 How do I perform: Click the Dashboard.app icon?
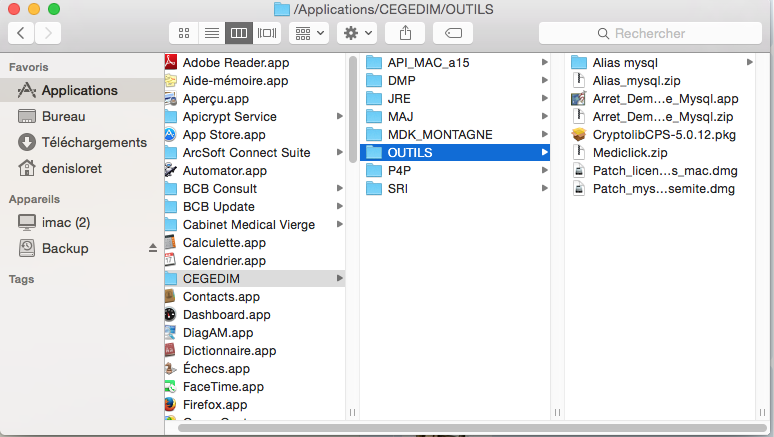[171, 315]
